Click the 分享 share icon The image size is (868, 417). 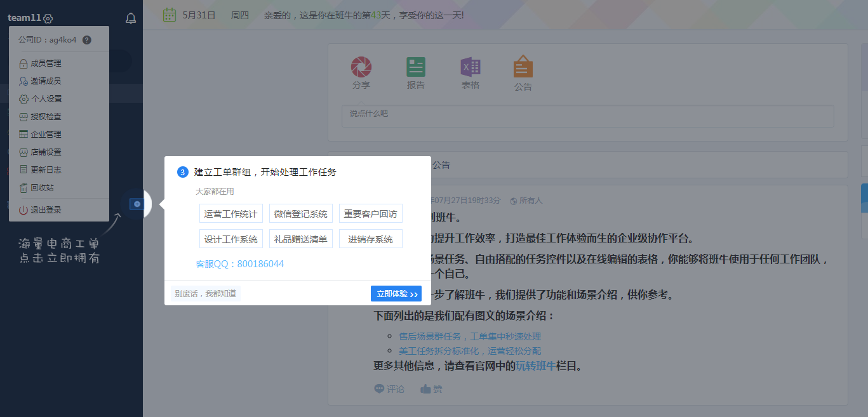click(x=361, y=67)
